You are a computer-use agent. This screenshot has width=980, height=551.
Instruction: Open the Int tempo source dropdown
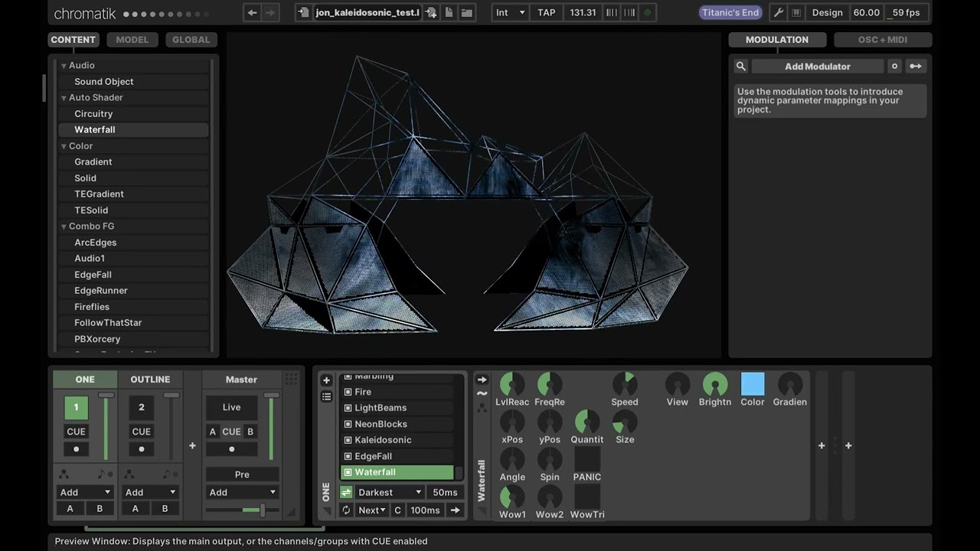510,12
